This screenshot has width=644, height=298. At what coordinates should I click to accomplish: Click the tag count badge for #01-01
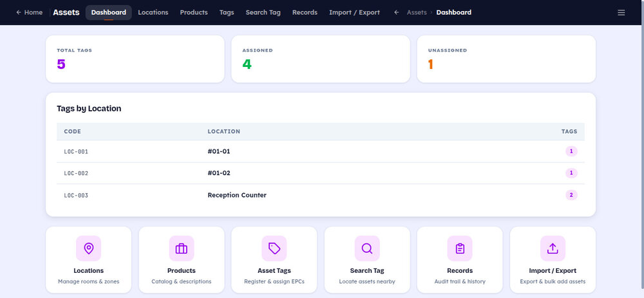(571, 151)
